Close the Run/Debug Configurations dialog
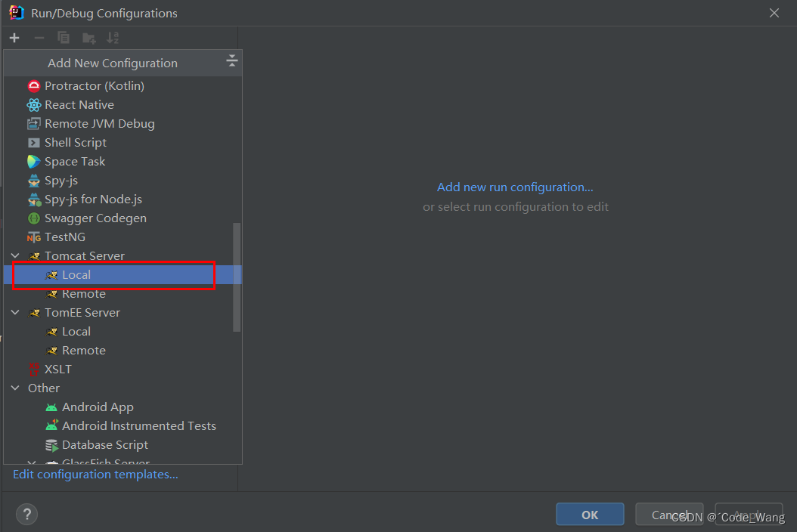Viewport: 797px width, 532px height. pyautogui.click(x=774, y=13)
